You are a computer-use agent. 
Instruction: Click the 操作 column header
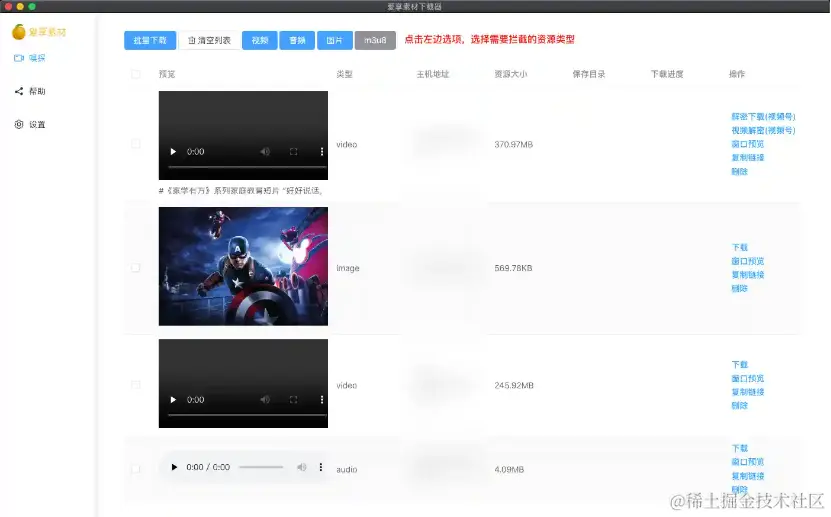tap(737, 74)
